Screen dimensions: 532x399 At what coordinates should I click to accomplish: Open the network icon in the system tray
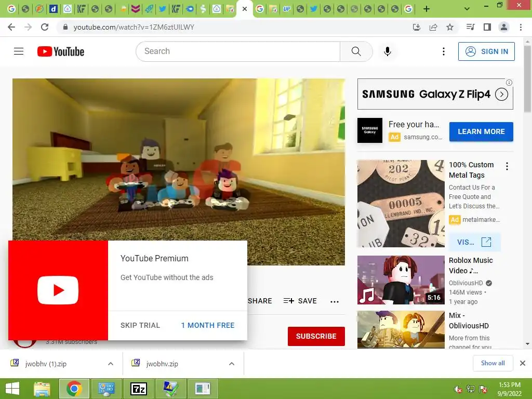pos(471,389)
